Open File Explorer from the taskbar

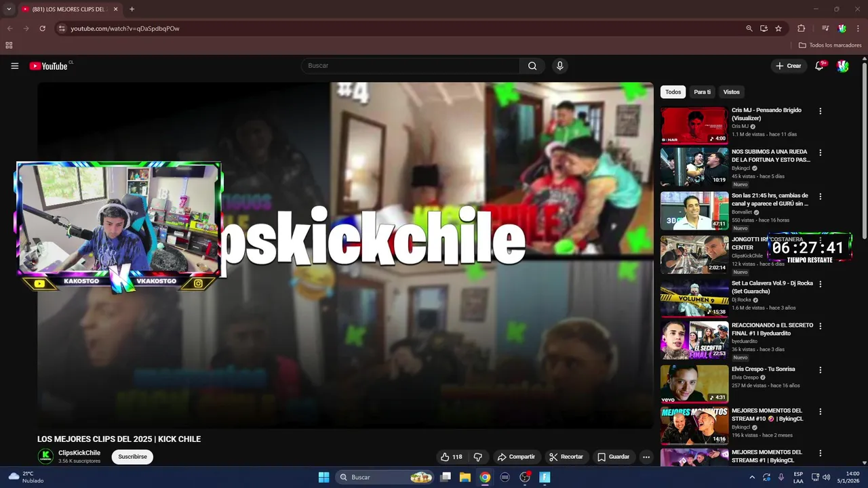(x=465, y=477)
